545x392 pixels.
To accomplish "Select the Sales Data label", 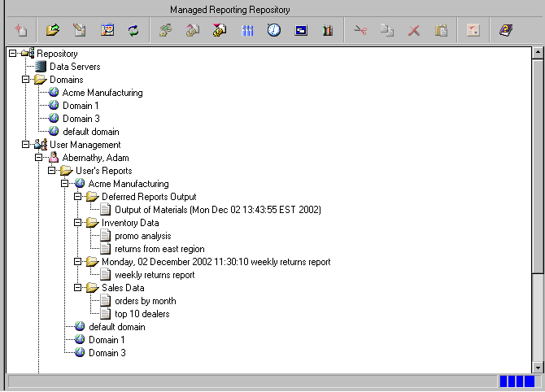I will (123, 288).
